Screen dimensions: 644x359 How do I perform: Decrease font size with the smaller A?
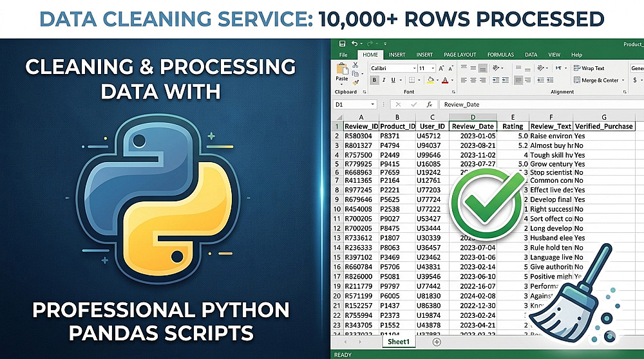point(451,68)
